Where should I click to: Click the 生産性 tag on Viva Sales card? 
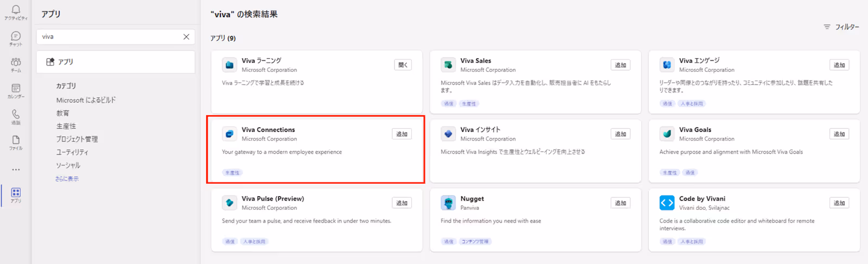pos(469,104)
